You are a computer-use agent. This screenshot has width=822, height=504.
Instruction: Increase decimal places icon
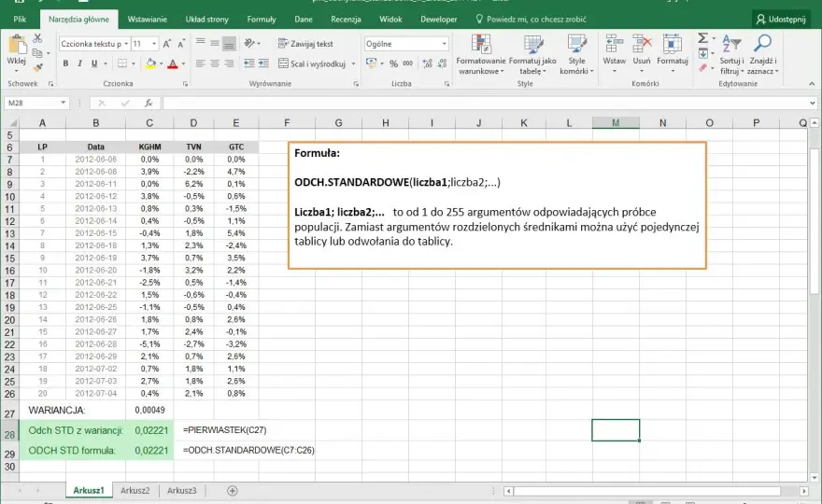pyautogui.click(x=428, y=63)
